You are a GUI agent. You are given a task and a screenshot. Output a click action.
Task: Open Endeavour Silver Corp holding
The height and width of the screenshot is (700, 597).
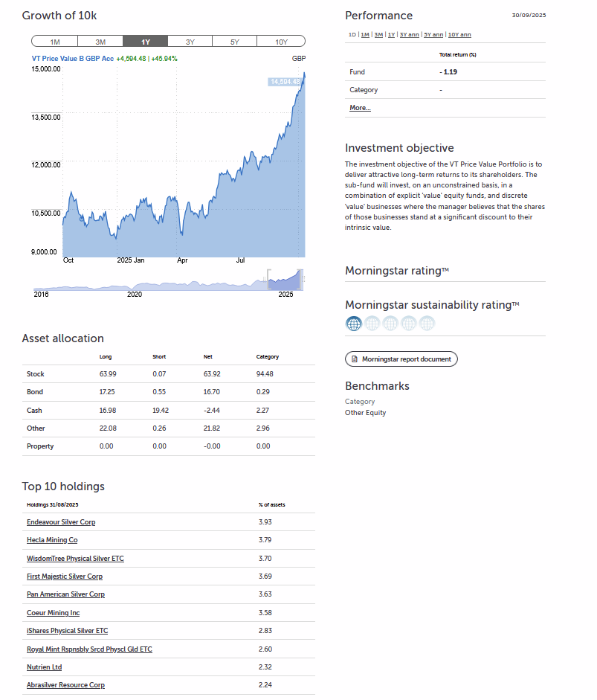61,522
